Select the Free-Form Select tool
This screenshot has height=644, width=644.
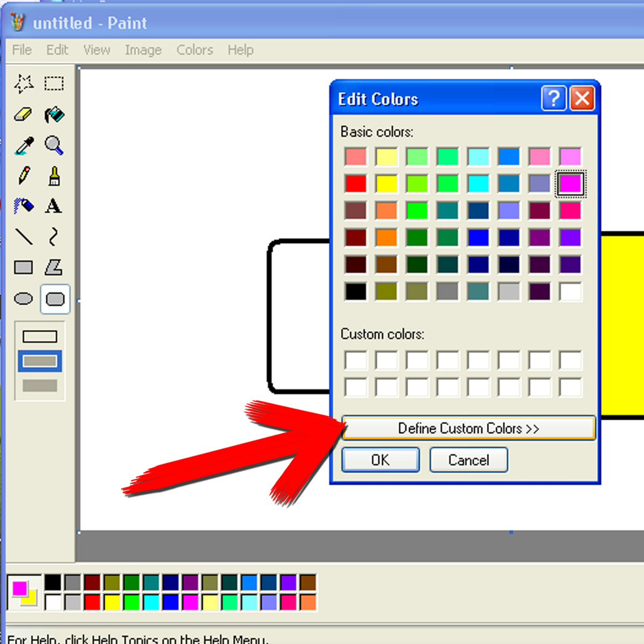click(x=23, y=83)
